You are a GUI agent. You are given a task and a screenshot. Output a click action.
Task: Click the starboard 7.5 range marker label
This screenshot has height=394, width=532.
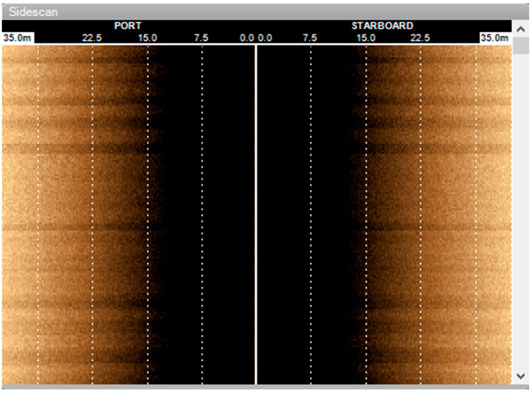[310, 38]
